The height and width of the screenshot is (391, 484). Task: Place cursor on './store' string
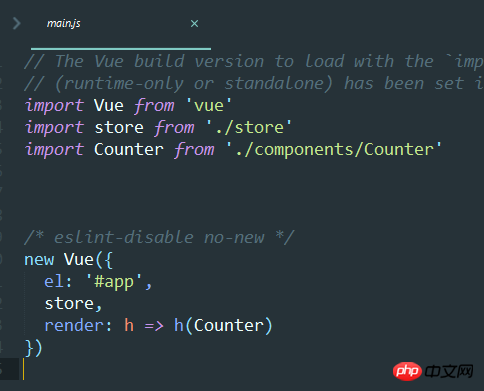(249, 127)
